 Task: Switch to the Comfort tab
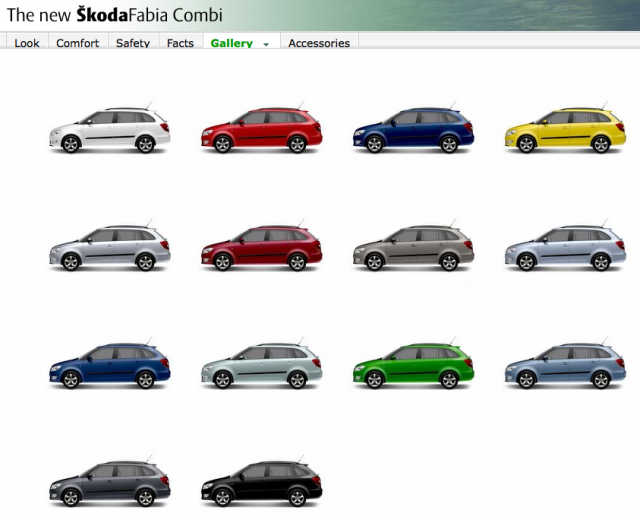pos(78,42)
